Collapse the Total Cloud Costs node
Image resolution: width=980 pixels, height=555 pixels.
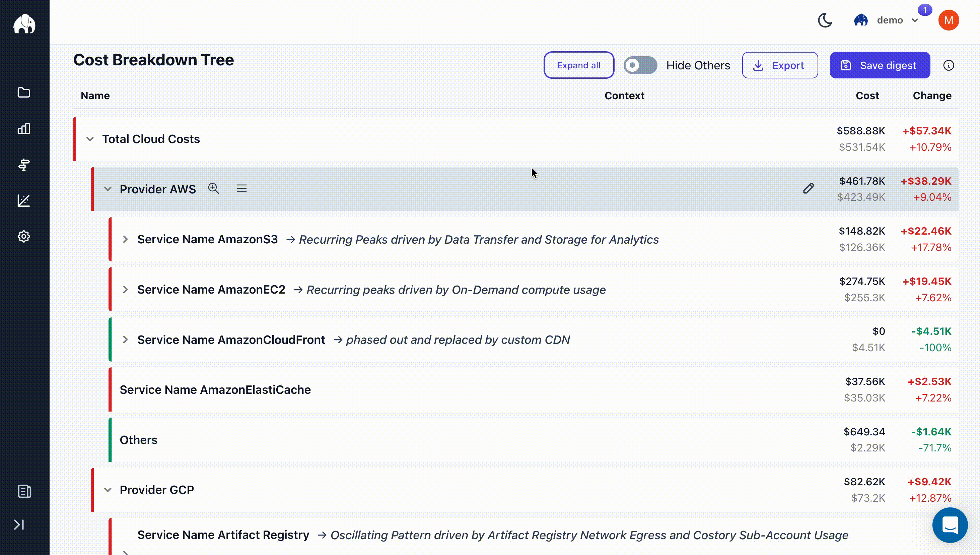point(90,139)
